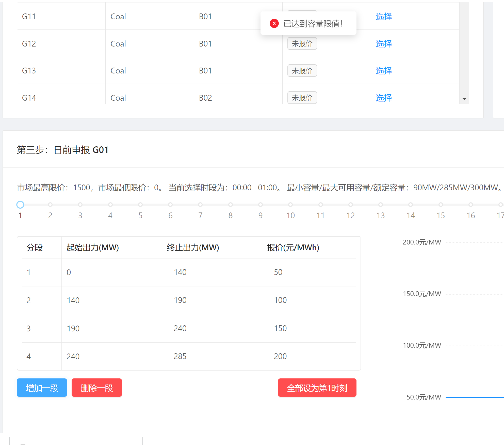
Task: Click the red error icon in the capacity limit toast
Action: pyautogui.click(x=274, y=23)
